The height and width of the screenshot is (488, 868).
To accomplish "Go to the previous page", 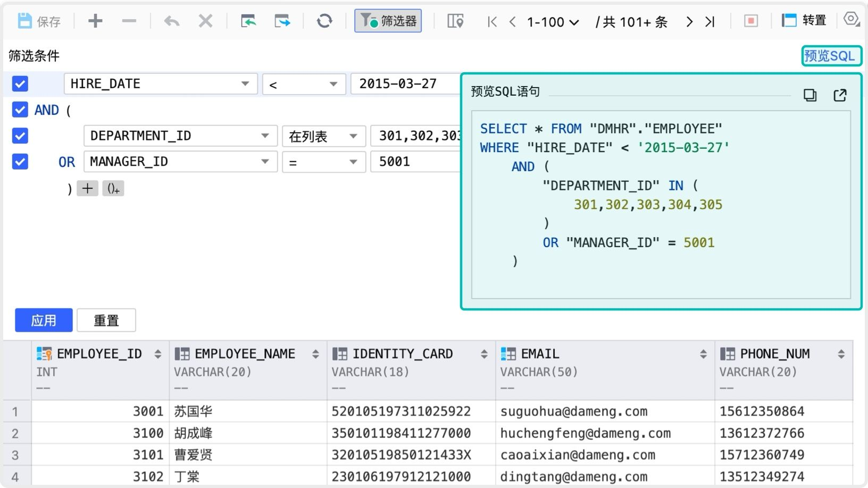I will (512, 22).
